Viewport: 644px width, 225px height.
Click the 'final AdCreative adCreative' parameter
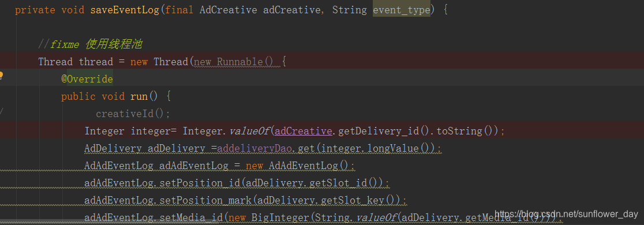(242, 10)
